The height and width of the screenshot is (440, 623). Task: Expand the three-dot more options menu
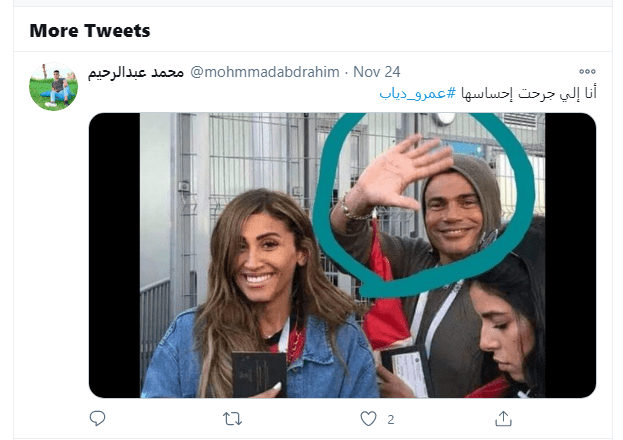coord(587,72)
